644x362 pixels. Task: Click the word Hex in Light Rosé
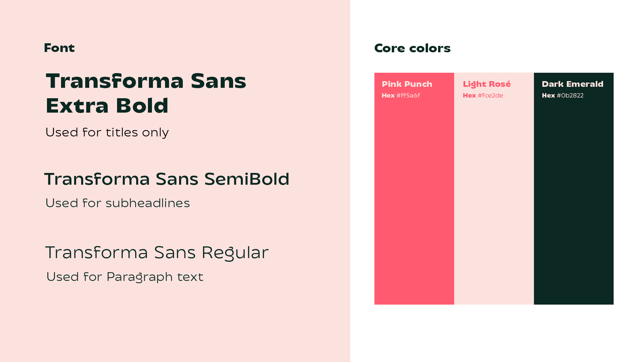469,96
